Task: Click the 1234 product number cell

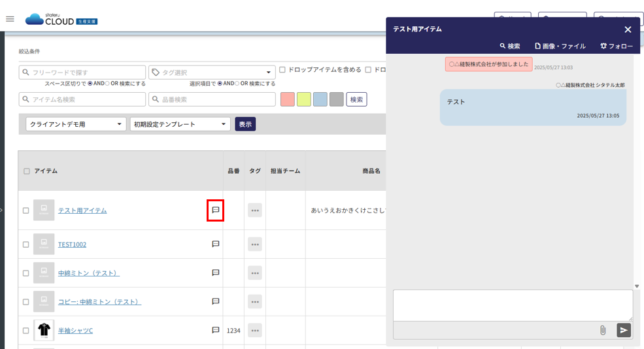Action: click(x=233, y=331)
